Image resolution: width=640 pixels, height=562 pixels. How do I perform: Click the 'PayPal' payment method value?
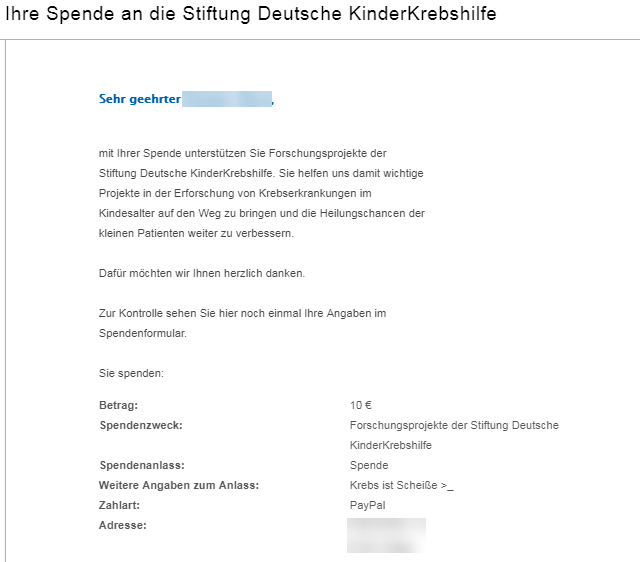367,505
